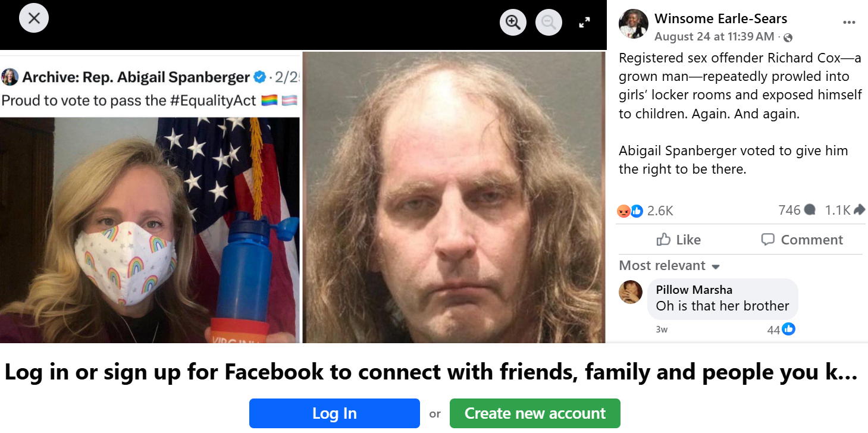This screenshot has width=868, height=433.
Task: Click Winsome Earle-Sears profile picture
Action: click(x=633, y=24)
